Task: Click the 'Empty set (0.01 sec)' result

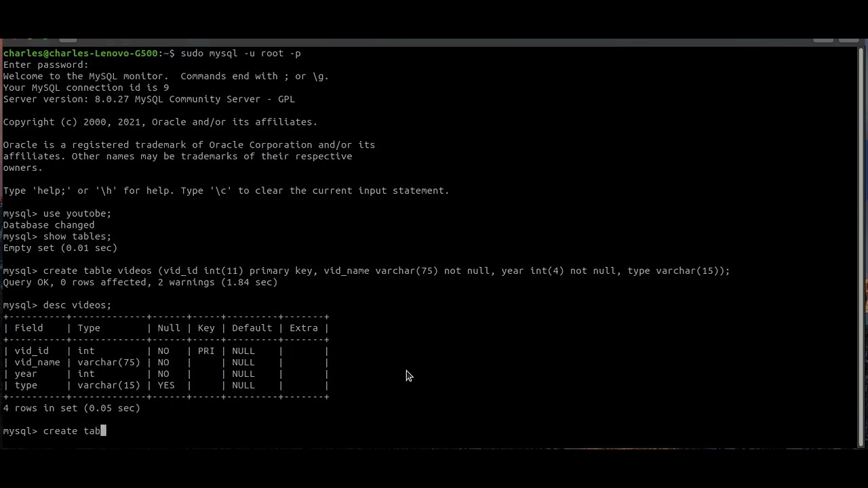Action: click(60, 248)
